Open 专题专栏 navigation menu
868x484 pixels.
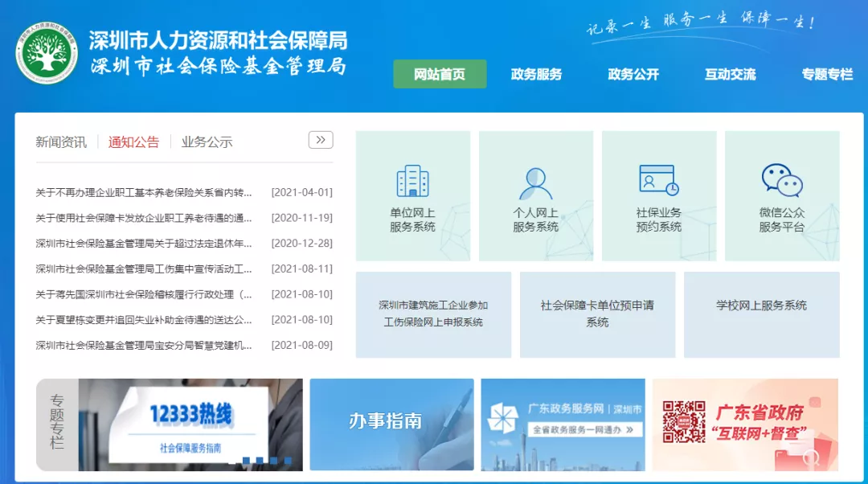(x=827, y=74)
